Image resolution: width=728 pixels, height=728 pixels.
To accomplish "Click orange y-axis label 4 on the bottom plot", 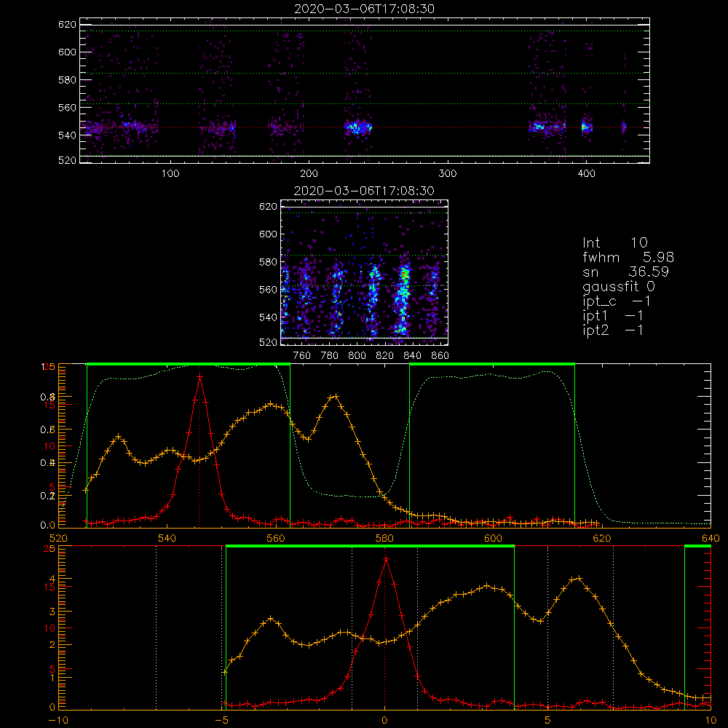I will (x=52, y=579).
